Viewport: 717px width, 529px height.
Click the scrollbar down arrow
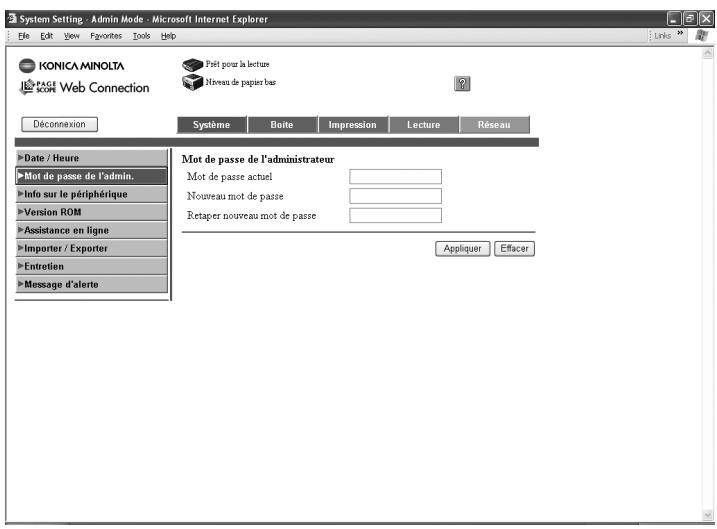point(707,515)
